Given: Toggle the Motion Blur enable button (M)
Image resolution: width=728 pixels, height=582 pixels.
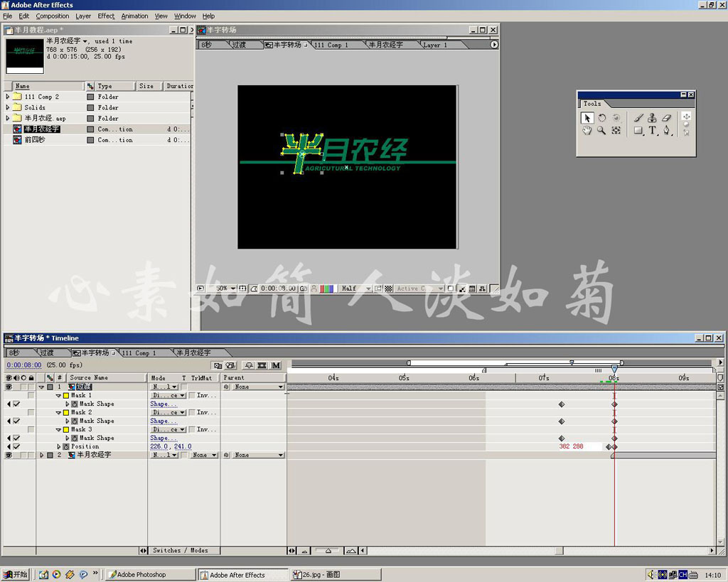Looking at the screenshot, I should [277, 365].
